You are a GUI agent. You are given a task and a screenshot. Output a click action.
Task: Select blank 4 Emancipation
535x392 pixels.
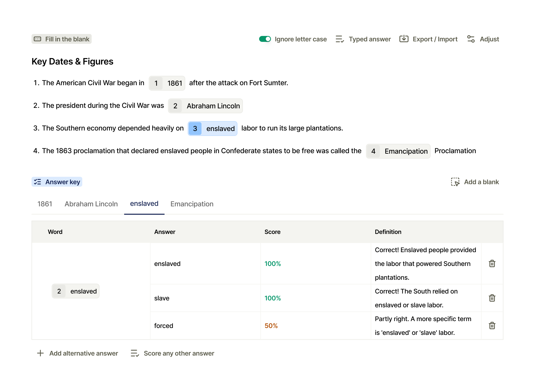tap(398, 151)
